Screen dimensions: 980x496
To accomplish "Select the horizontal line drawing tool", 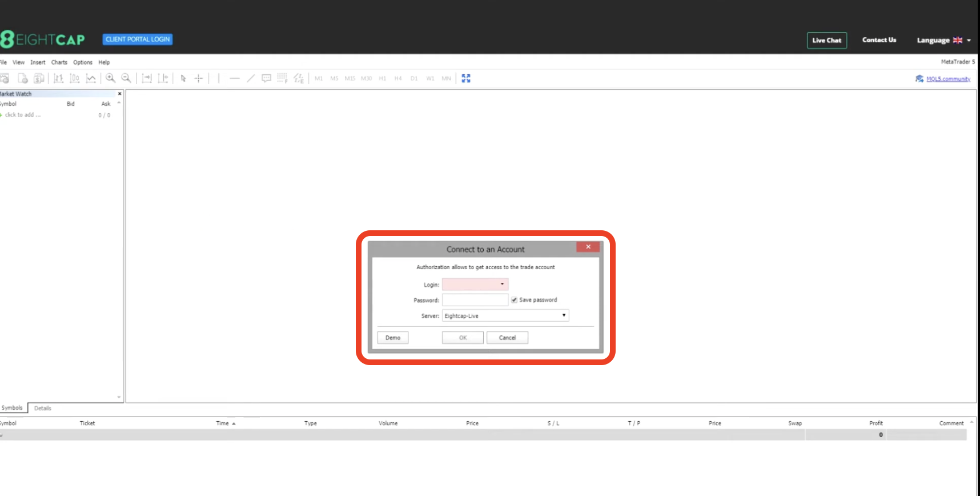I will coord(234,78).
